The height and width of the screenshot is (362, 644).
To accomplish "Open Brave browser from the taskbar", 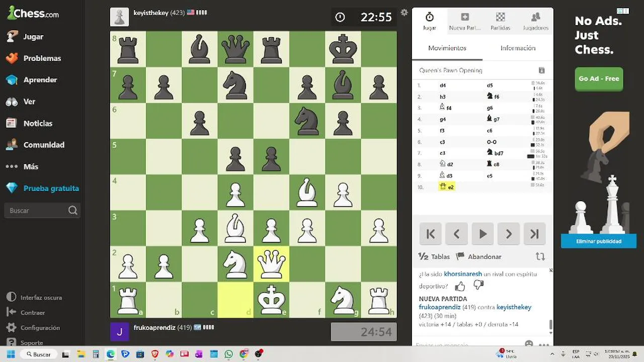I will (154, 354).
